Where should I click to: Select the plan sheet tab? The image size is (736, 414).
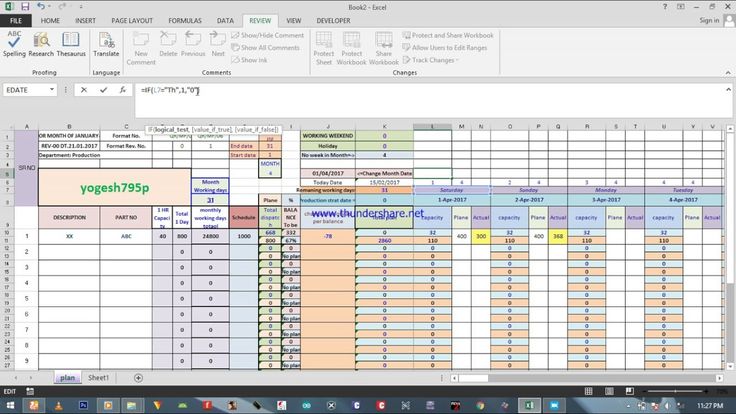(67, 378)
